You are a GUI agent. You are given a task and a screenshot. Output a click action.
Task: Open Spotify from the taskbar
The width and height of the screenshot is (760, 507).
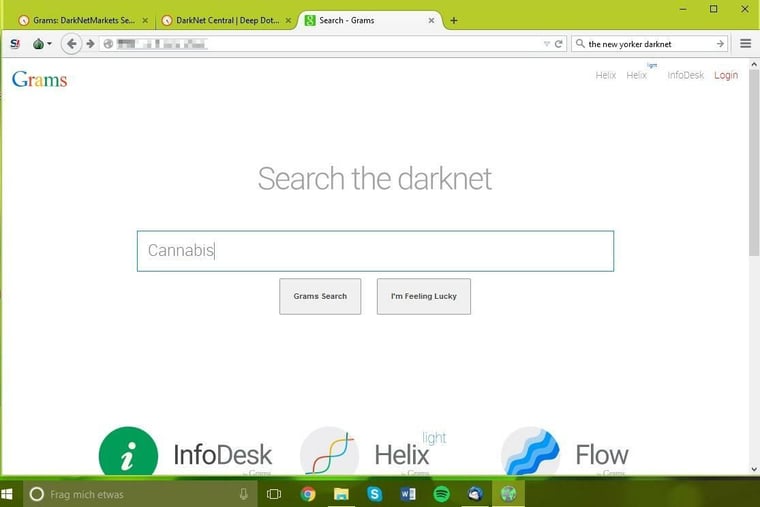(441, 494)
